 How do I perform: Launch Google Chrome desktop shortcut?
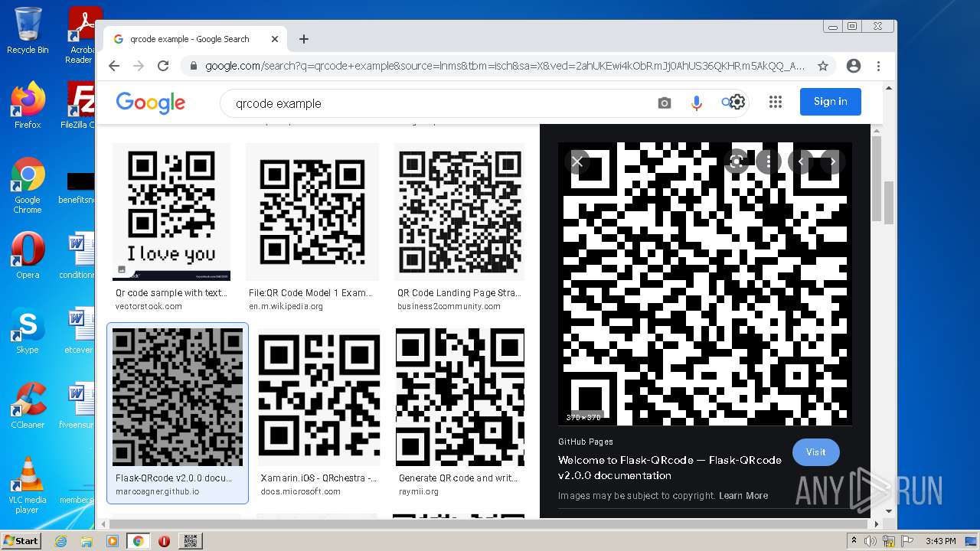(28, 186)
